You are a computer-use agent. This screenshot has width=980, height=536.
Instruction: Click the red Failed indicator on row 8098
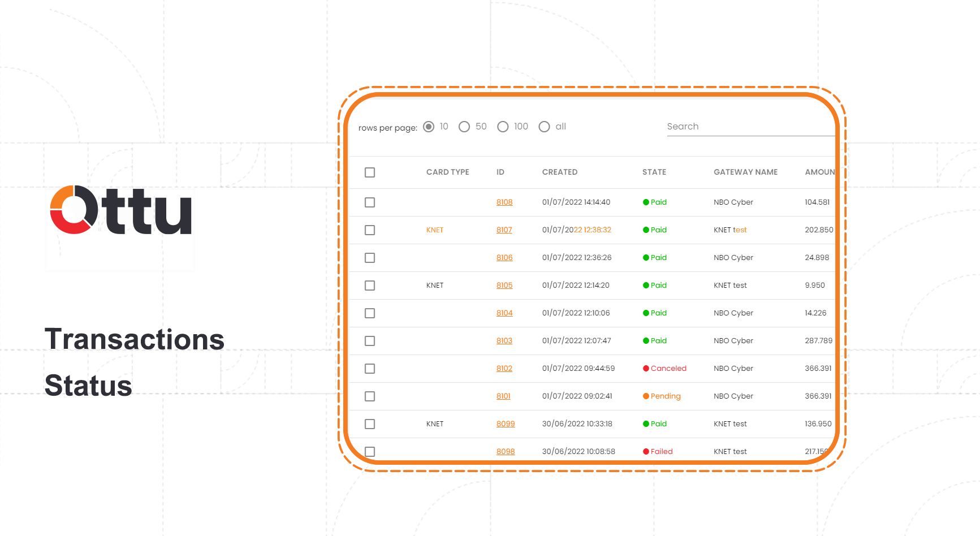click(646, 451)
